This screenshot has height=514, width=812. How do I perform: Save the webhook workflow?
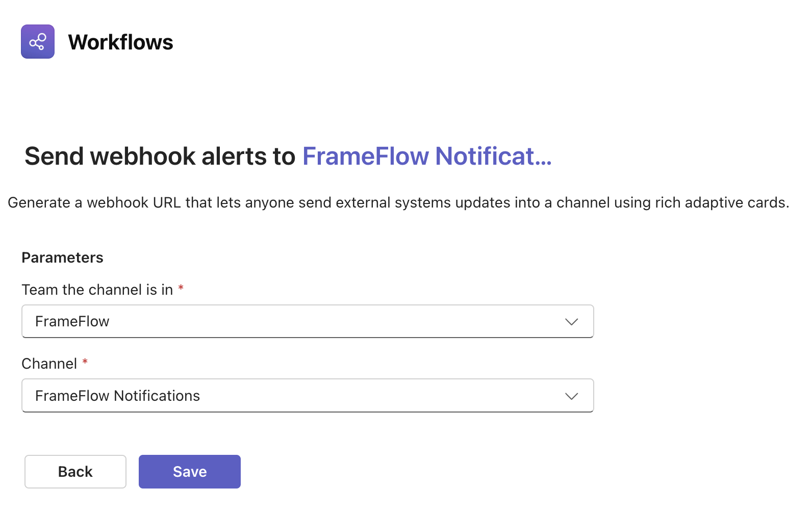(189, 472)
